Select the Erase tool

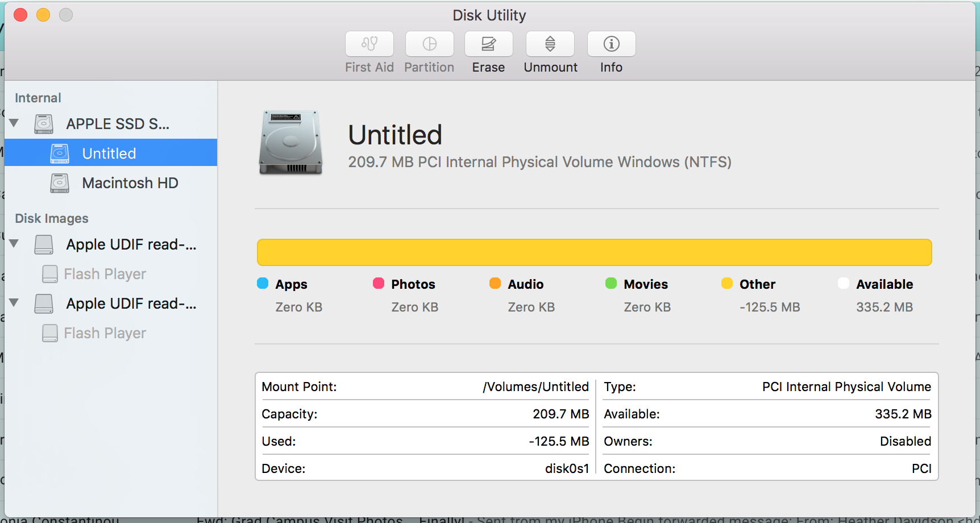coord(488,51)
